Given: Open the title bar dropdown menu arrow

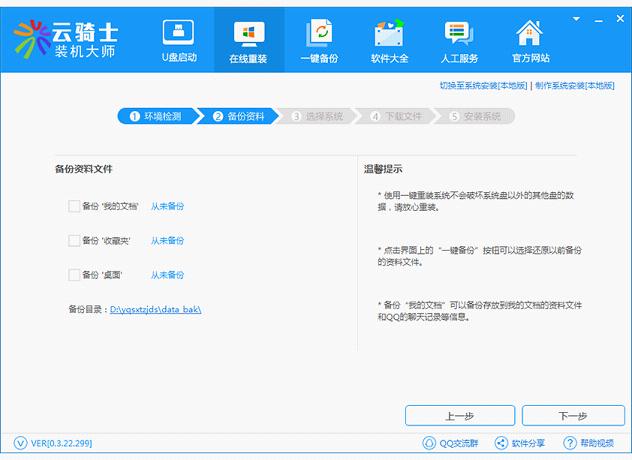Looking at the screenshot, I should pyautogui.click(x=576, y=19).
